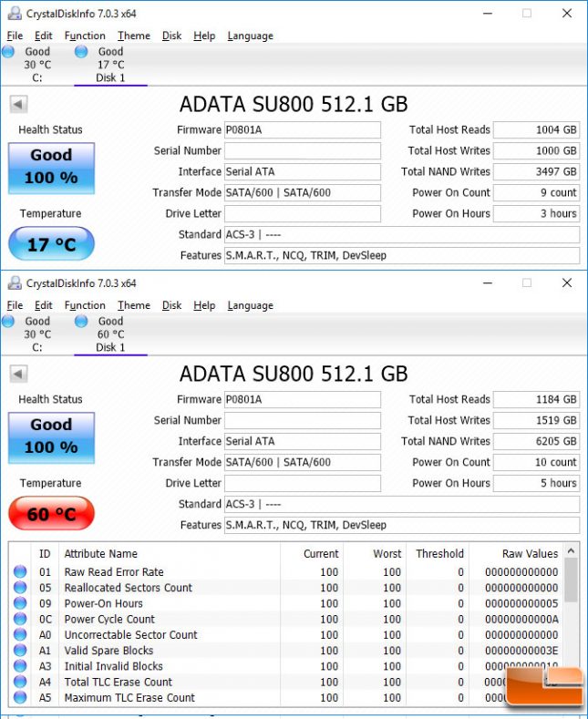The image size is (588, 719).
Task: Click Total NAND Writes value 6205 GB
Action: click(x=536, y=442)
